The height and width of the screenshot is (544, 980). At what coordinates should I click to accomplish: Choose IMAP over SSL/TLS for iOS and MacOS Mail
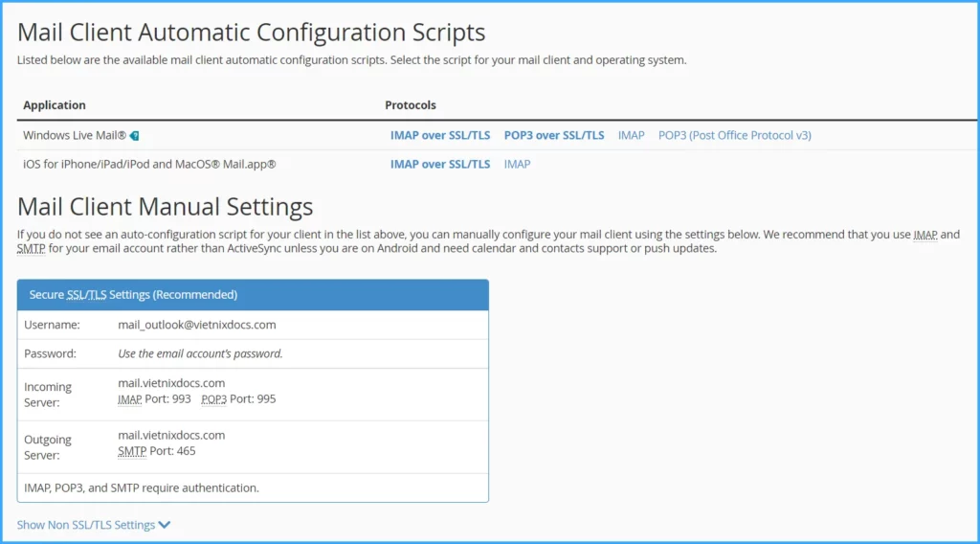[439, 164]
